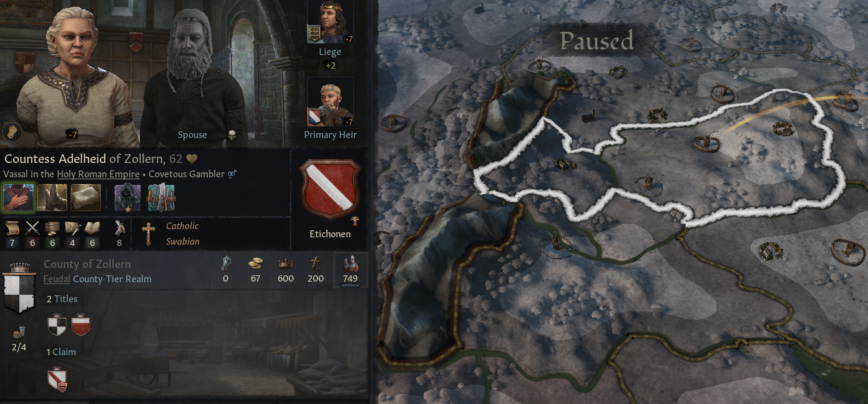The width and height of the screenshot is (868, 404).
Task: Click the deceased Spouse portrait
Action: (x=192, y=75)
